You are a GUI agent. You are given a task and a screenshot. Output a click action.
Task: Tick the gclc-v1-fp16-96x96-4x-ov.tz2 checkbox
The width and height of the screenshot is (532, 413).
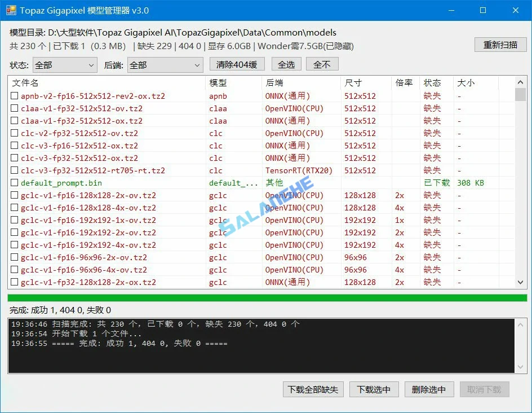(x=14, y=270)
